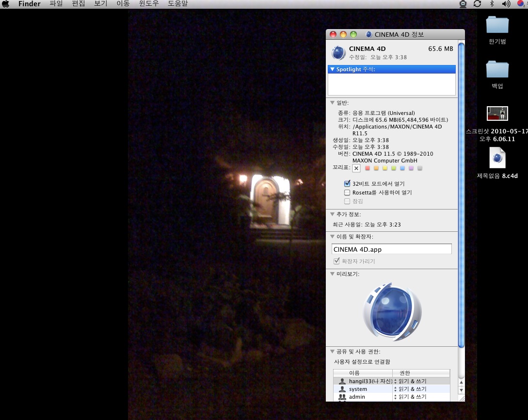This screenshot has height=420, width=528.
Task: Clear label with the X button
Action: tap(356, 168)
